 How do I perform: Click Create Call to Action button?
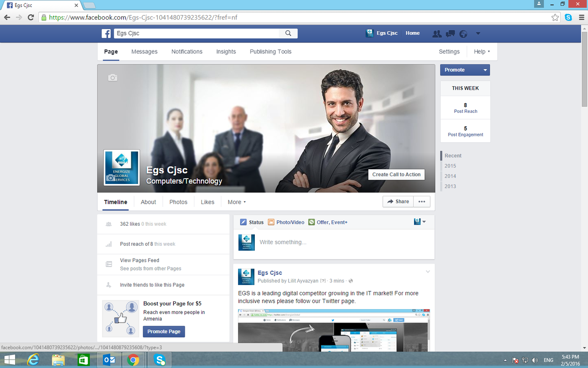[396, 174]
